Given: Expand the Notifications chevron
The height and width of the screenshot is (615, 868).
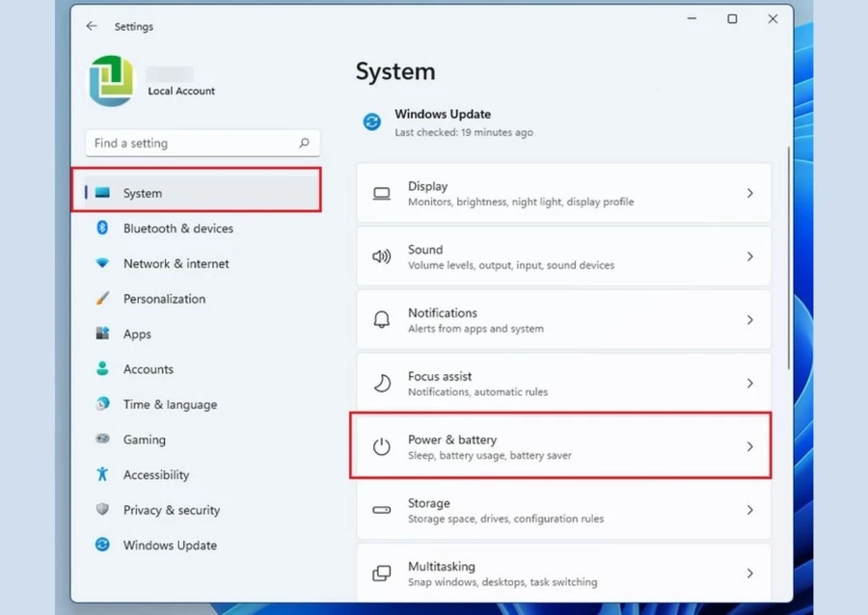Looking at the screenshot, I should 750,320.
